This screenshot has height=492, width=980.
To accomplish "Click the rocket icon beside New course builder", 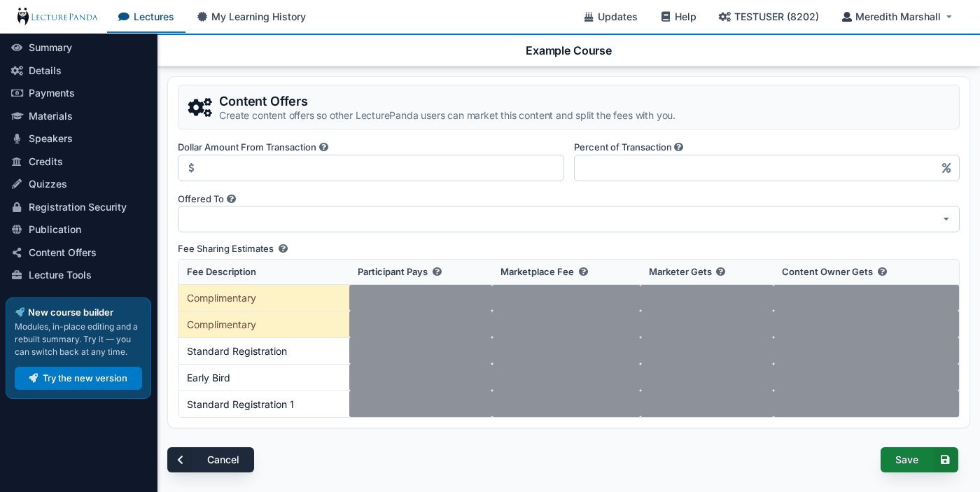I will coord(20,312).
